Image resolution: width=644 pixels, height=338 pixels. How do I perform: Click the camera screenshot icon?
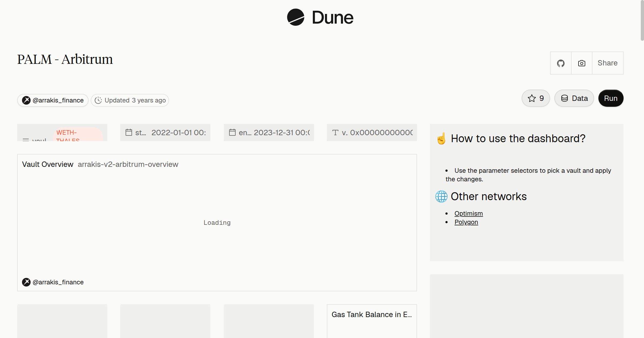coord(581,63)
